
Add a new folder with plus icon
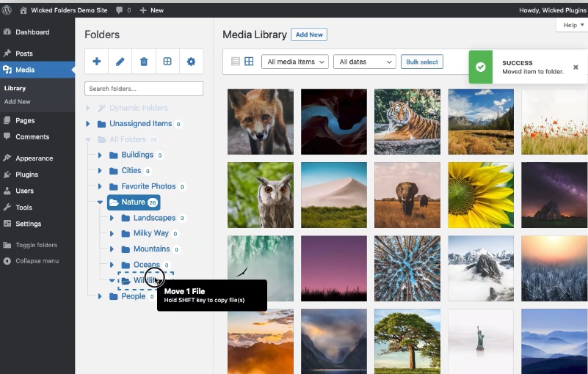coord(96,62)
